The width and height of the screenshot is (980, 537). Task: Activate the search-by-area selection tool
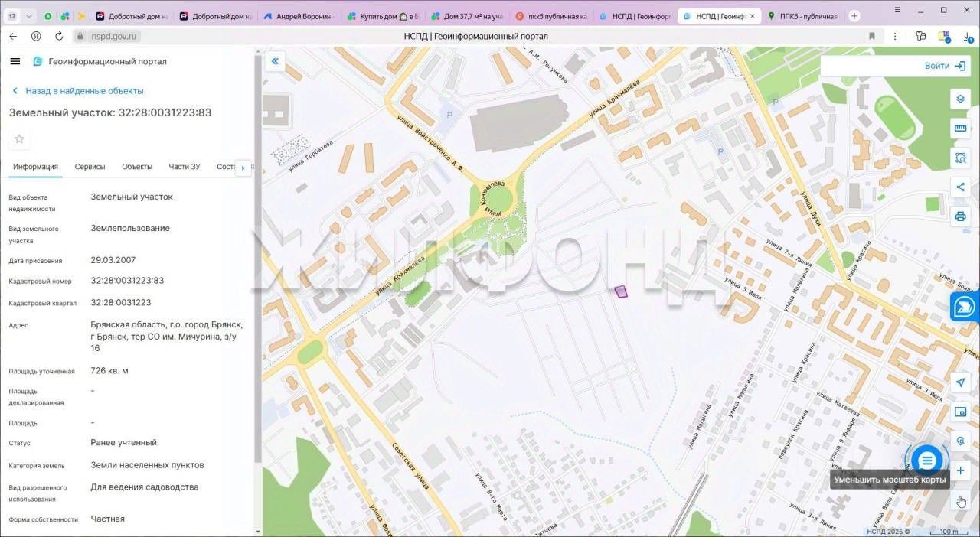960,158
